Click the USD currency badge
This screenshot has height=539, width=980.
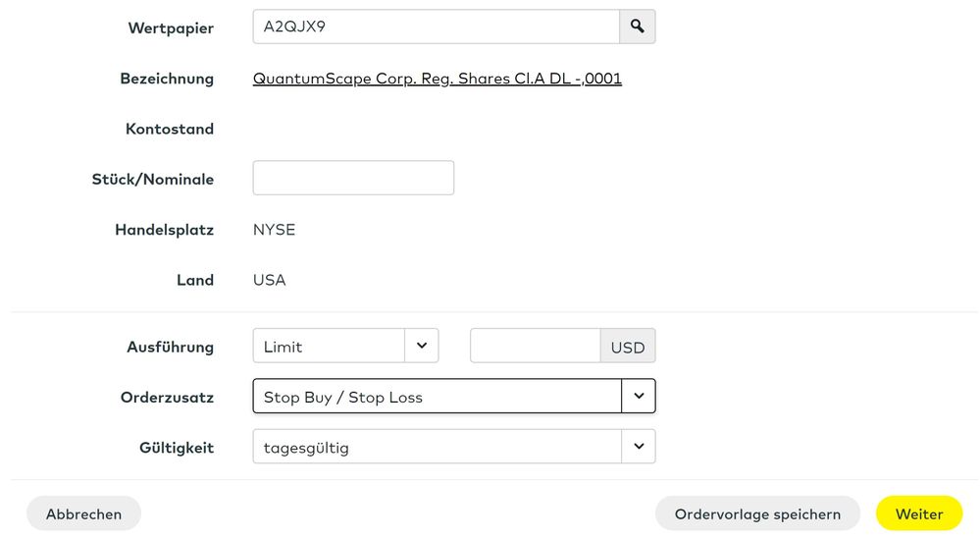click(628, 347)
